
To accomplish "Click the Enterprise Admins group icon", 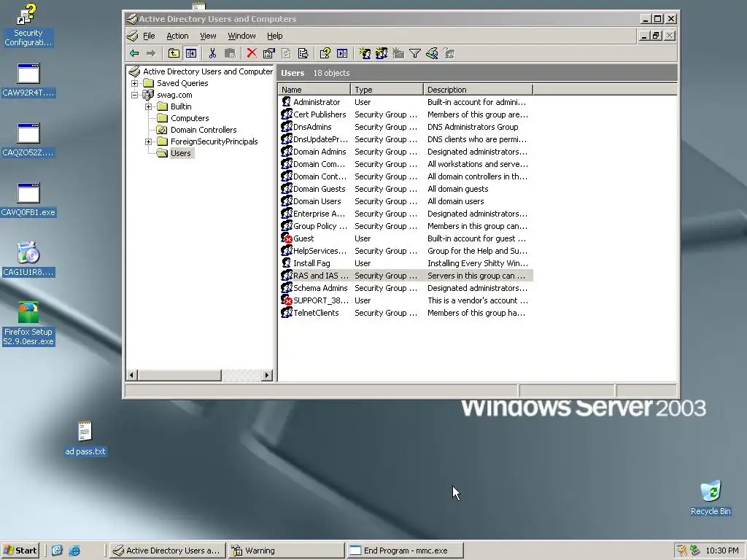I will click(x=286, y=214).
